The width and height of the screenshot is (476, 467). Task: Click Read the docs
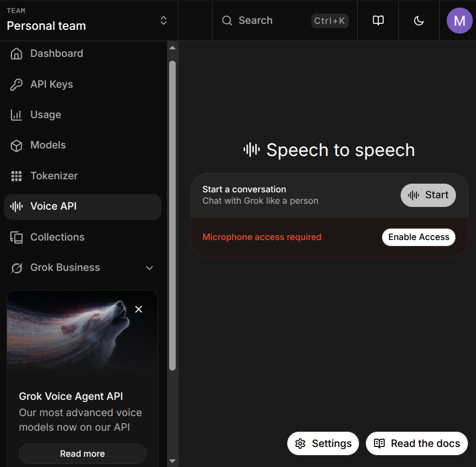pyautogui.click(x=416, y=443)
